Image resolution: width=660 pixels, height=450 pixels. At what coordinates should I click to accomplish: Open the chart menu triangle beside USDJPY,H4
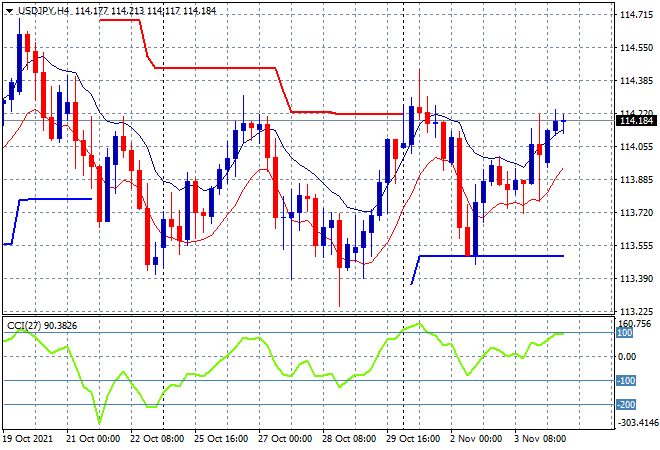[x=10, y=11]
